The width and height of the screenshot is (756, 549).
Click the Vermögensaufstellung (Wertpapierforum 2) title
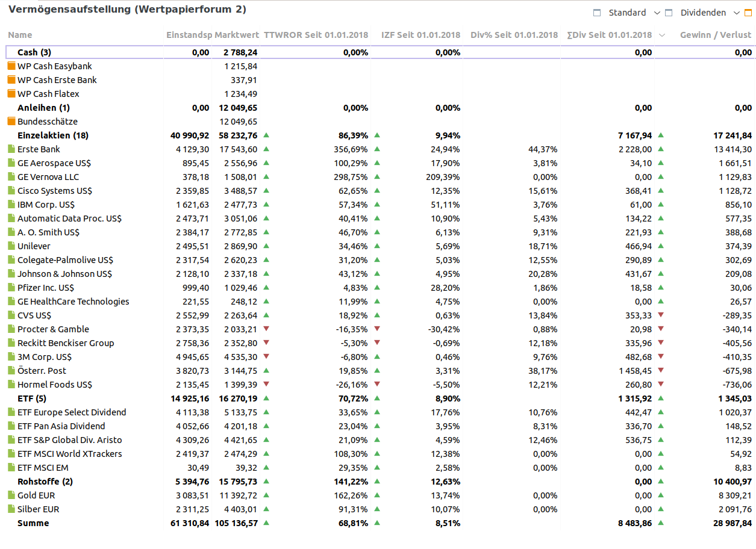click(x=127, y=10)
